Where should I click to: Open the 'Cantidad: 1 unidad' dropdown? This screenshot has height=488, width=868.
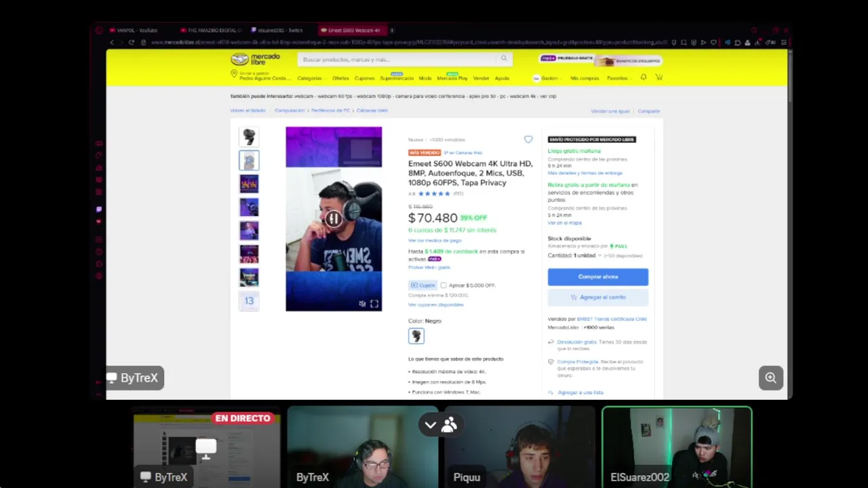574,256
